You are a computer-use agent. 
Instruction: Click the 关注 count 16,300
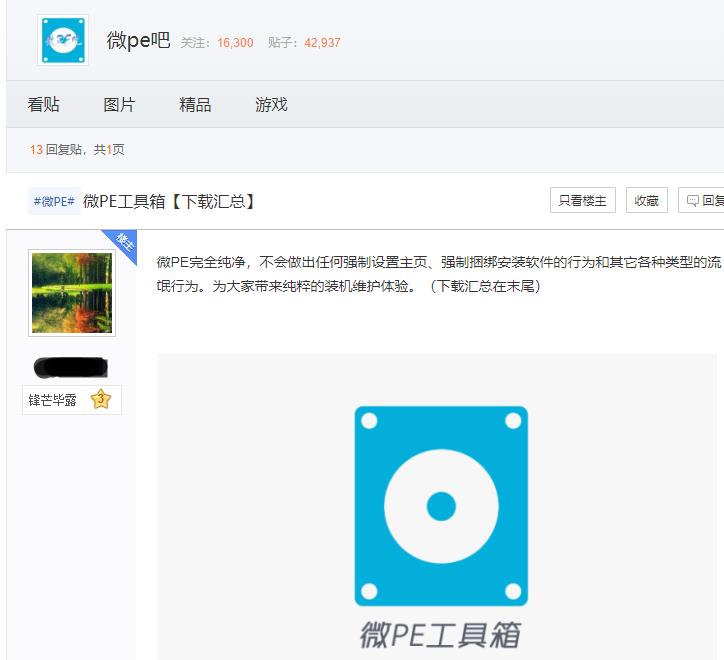click(x=235, y=43)
